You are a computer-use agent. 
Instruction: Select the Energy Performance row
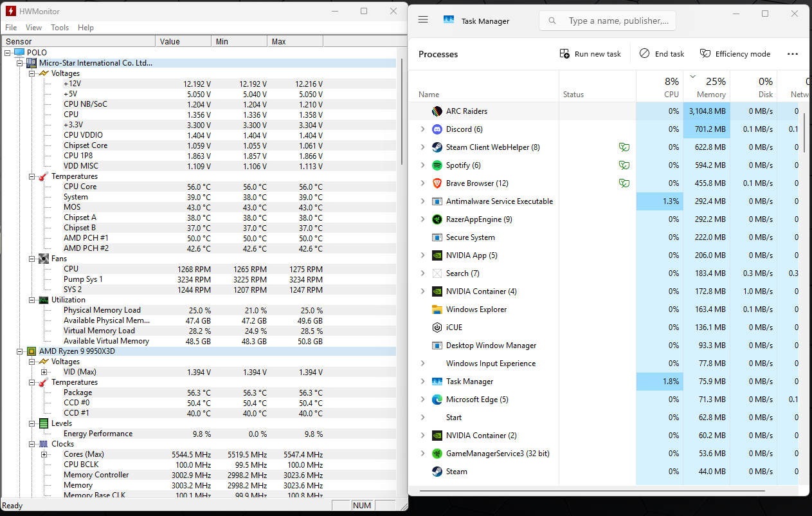click(x=199, y=434)
